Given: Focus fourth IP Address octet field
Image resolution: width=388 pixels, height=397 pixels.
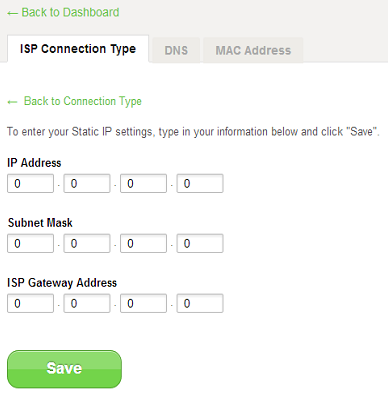Looking at the screenshot, I should (200, 183).
